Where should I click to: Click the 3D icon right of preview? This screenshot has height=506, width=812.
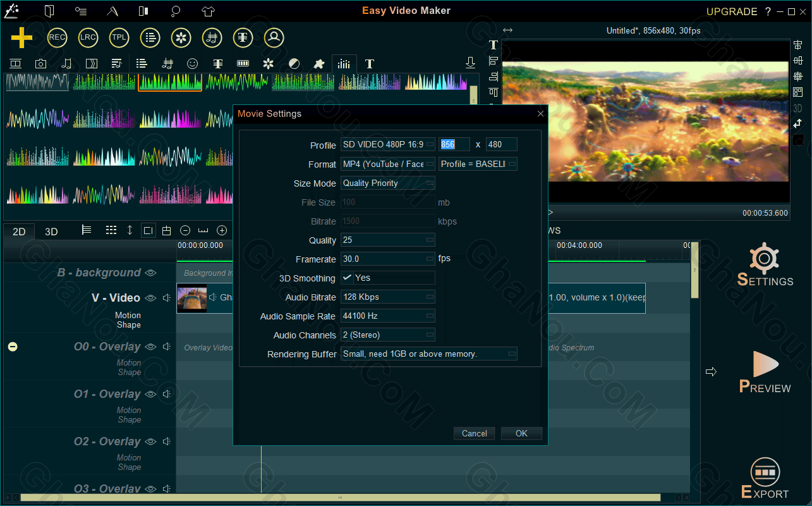tap(797, 108)
